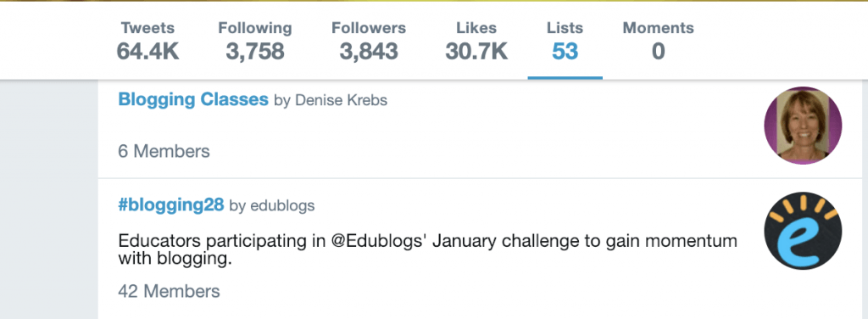Click the 30.7K likes count

point(476,52)
